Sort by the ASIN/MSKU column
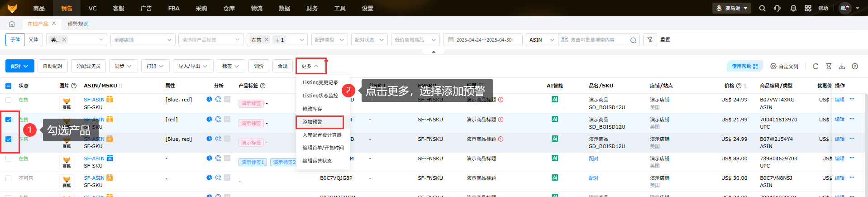 click(x=121, y=86)
